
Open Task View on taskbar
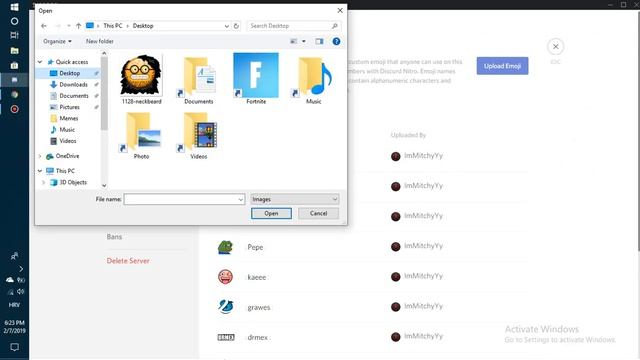[x=14, y=36]
